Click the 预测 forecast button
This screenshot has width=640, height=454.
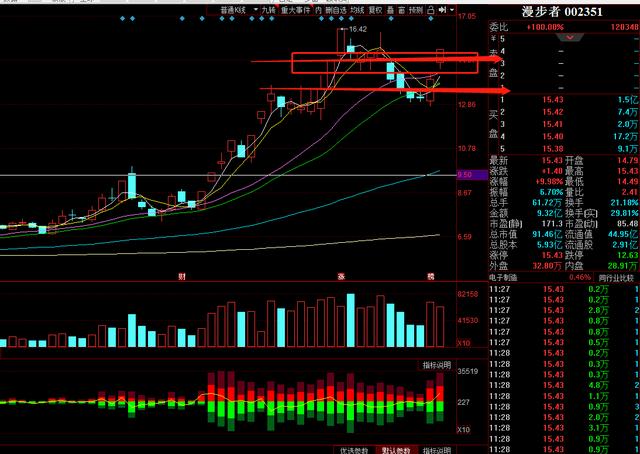click(416, 10)
